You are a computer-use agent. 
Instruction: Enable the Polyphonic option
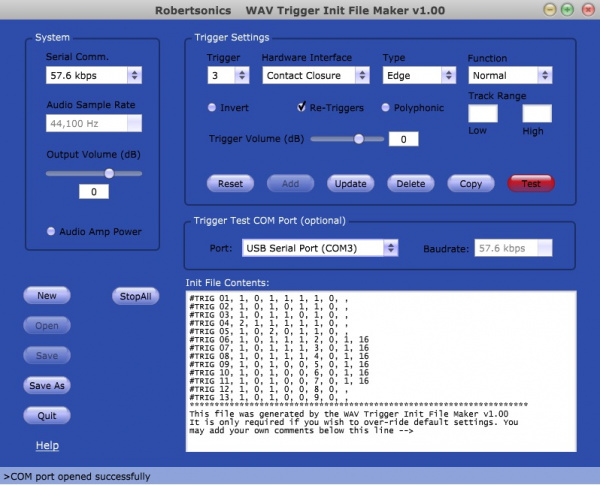[385, 108]
